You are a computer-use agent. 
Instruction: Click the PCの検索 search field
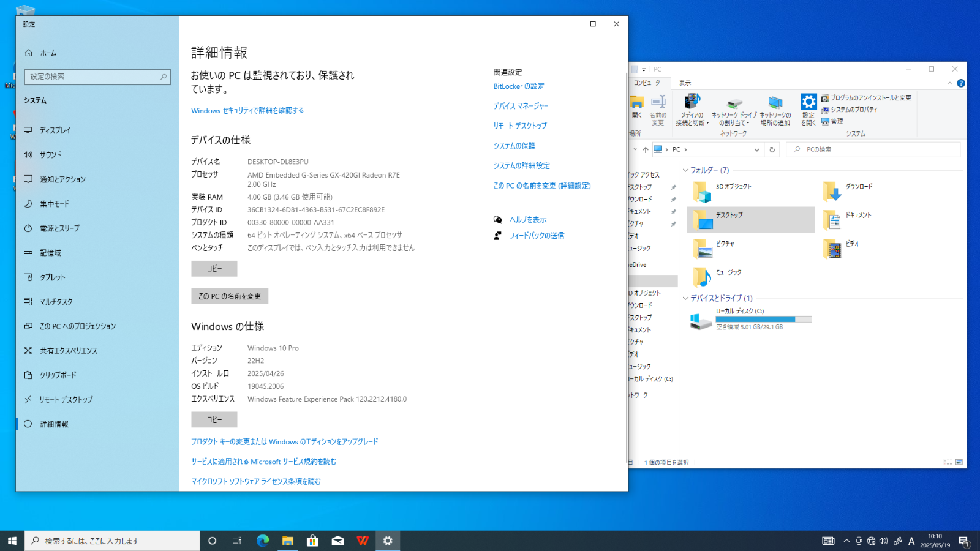coord(873,149)
